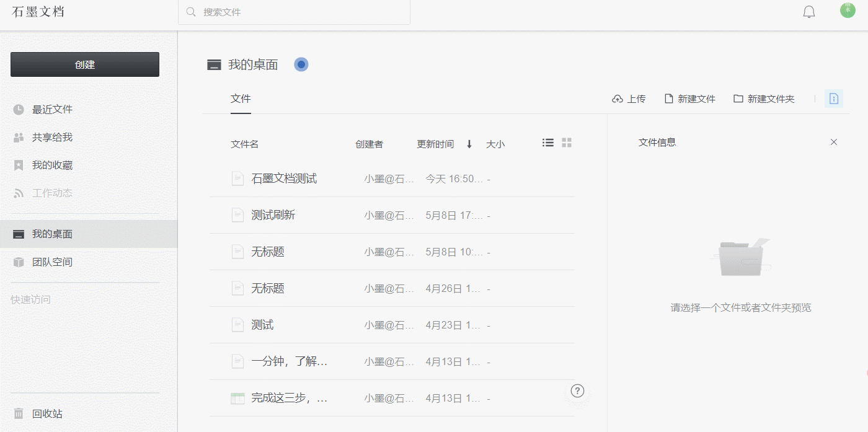Screen dimensions: 868x432
Task: Click the 上传 upload button
Action: tap(629, 99)
